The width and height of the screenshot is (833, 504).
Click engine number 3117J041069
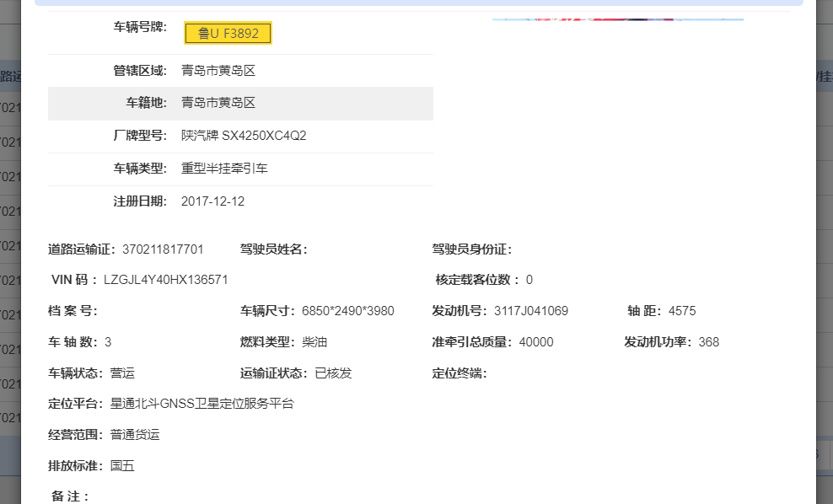(x=530, y=311)
